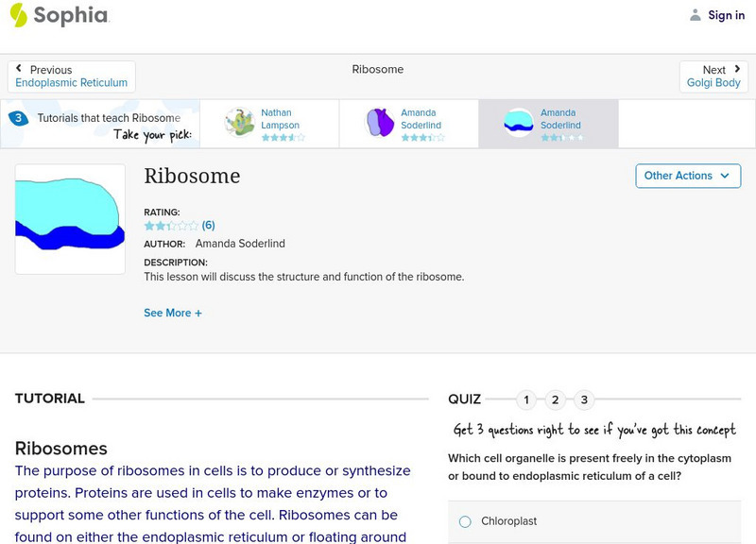Open the Endoplasmic Reticulum previous lesson
The image size is (756, 544).
click(71, 82)
